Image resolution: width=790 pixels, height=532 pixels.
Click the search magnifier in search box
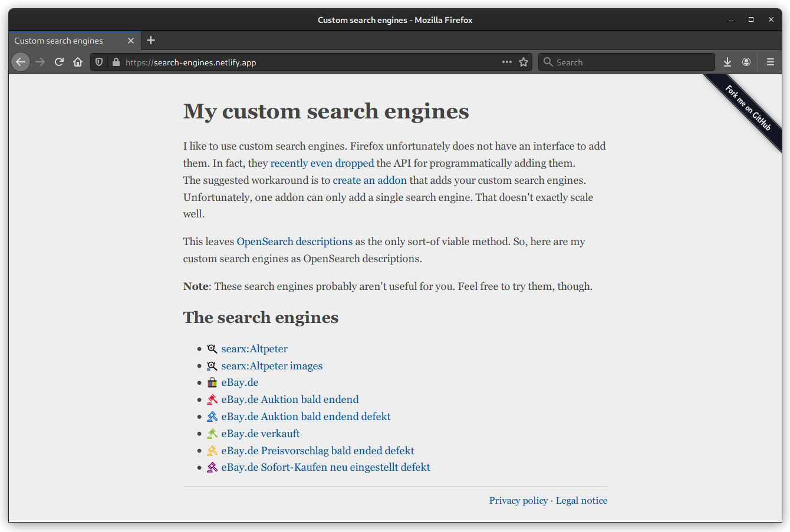548,62
